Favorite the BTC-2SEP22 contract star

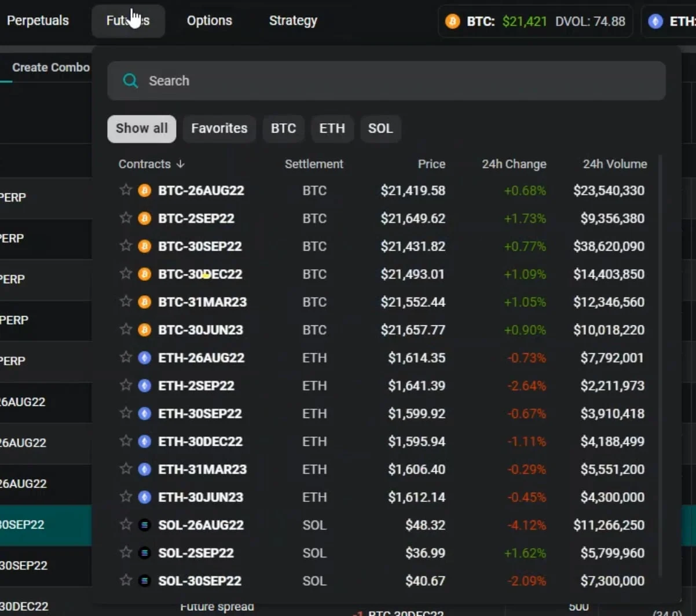(126, 218)
